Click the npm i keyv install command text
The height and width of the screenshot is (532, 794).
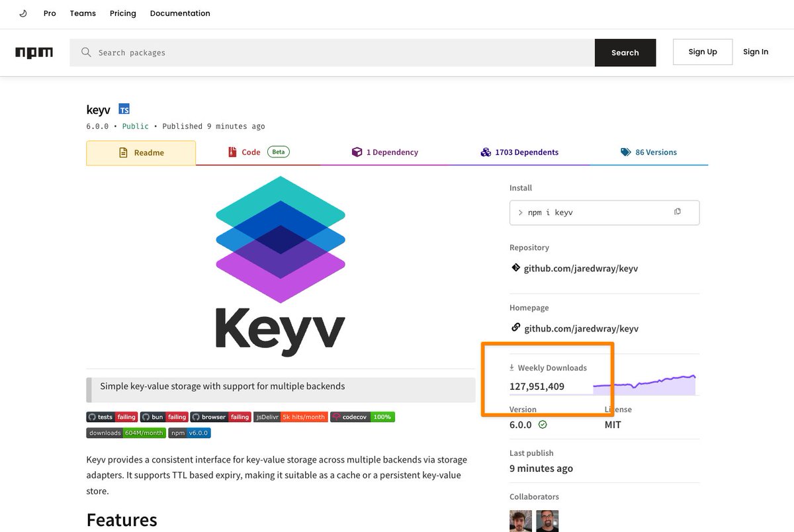[x=550, y=212]
